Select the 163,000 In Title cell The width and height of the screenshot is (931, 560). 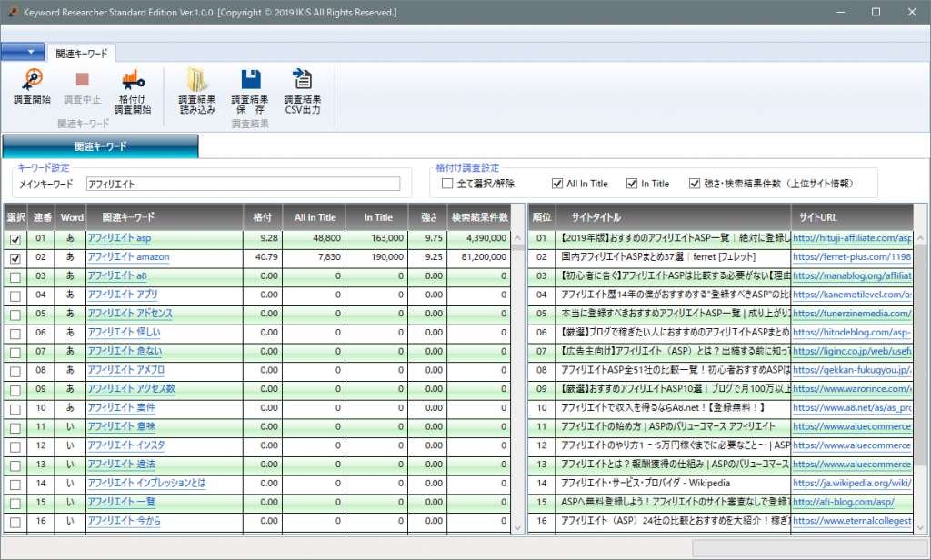(377, 239)
